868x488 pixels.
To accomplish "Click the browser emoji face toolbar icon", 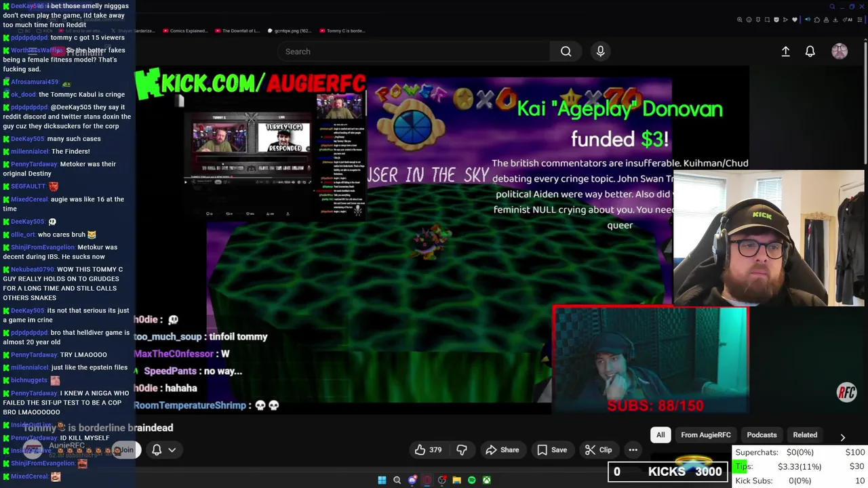I will click(x=749, y=20).
